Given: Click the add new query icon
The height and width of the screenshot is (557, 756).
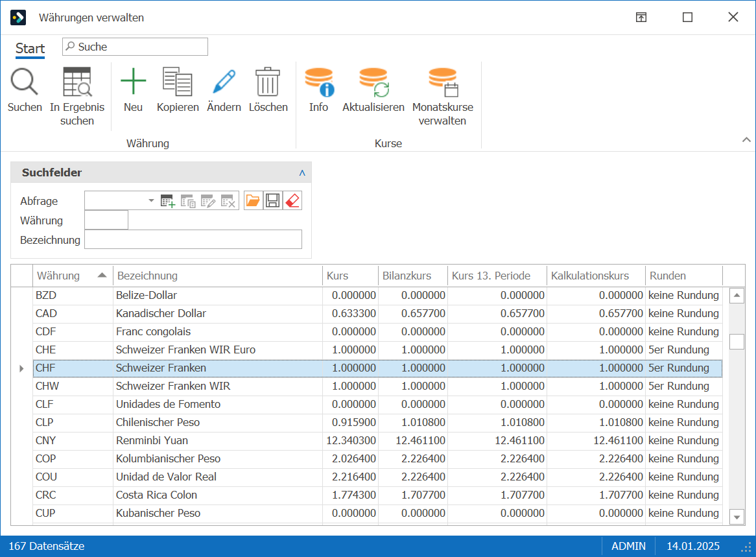Looking at the screenshot, I should click(168, 201).
